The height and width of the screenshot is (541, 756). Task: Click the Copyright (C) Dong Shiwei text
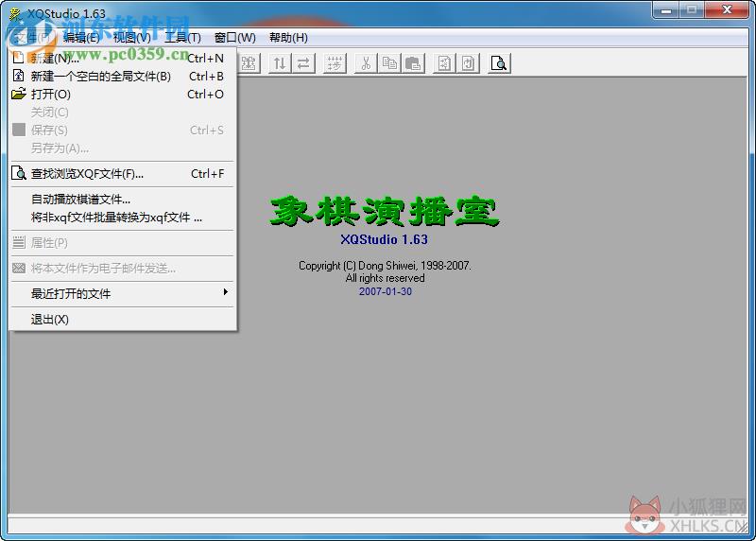pos(385,266)
